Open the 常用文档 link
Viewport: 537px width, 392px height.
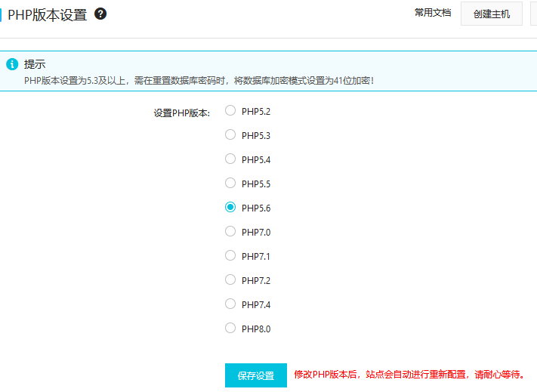tap(433, 13)
